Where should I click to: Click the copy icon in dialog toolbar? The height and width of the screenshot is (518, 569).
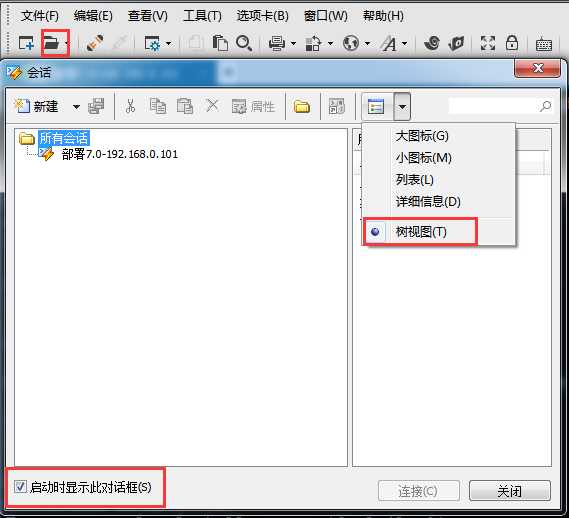tap(158, 106)
